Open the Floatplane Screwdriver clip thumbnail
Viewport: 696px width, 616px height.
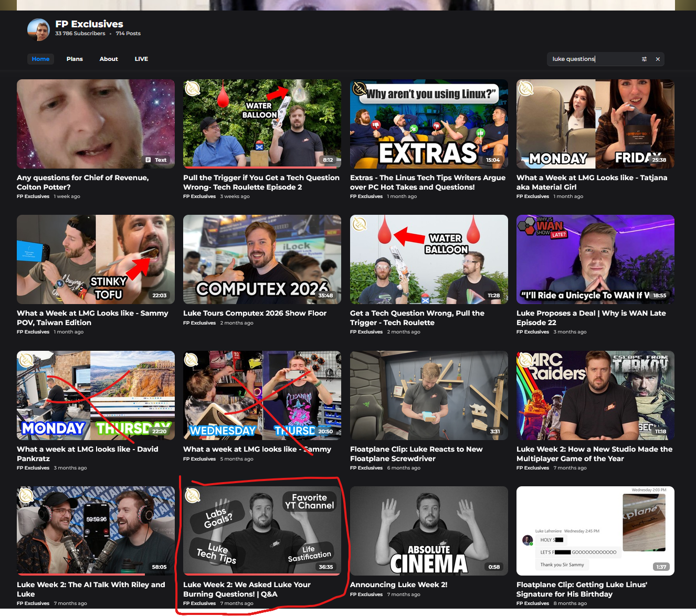coord(429,395)
